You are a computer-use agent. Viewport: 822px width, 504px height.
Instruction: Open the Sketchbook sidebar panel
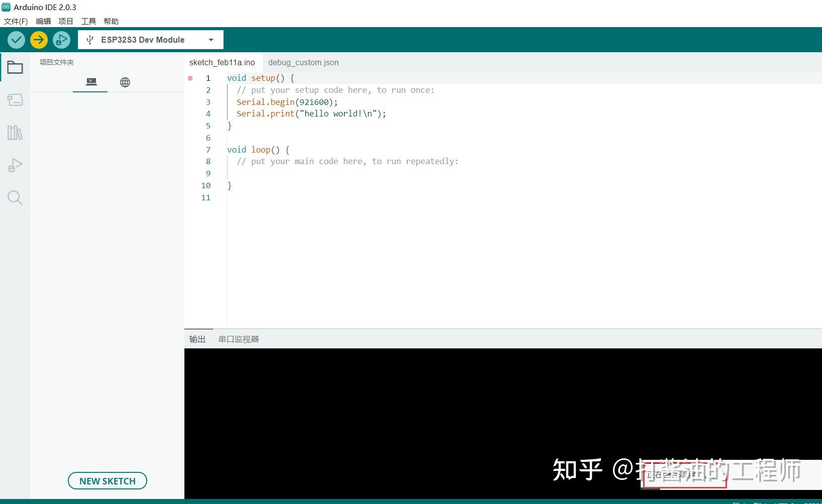[x=15, y=67]
